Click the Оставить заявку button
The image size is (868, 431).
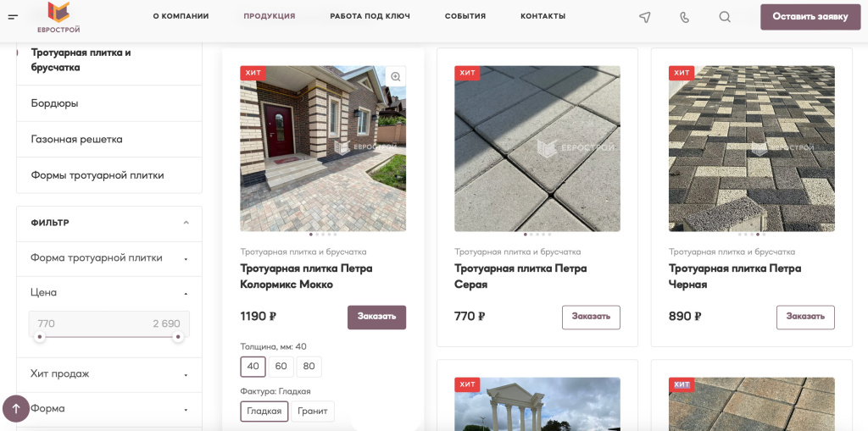(x=810, y=17)
